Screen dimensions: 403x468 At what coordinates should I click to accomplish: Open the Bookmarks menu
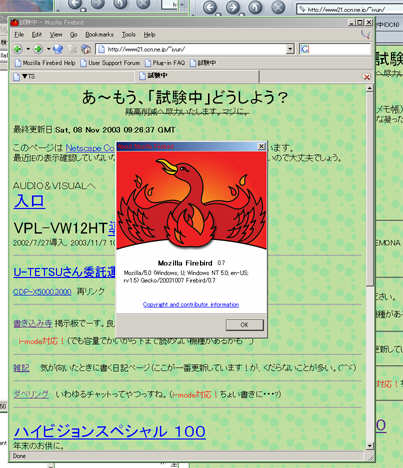click(x=99, y=35)
